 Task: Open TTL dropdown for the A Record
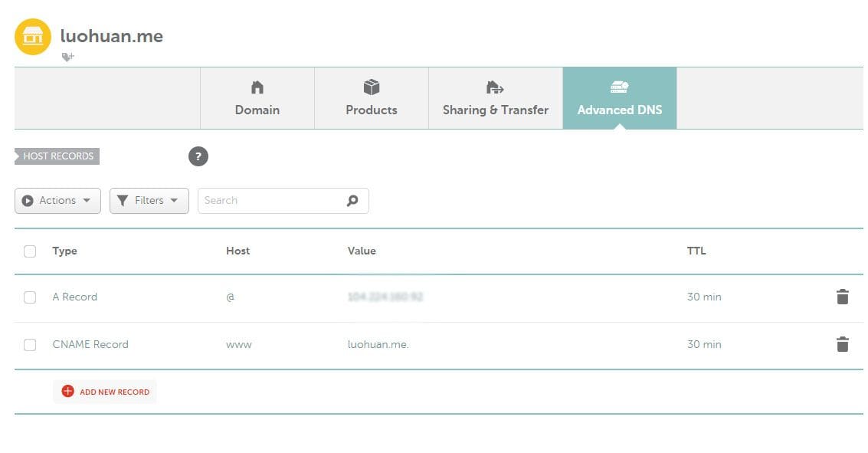click(x=704, y=297)
